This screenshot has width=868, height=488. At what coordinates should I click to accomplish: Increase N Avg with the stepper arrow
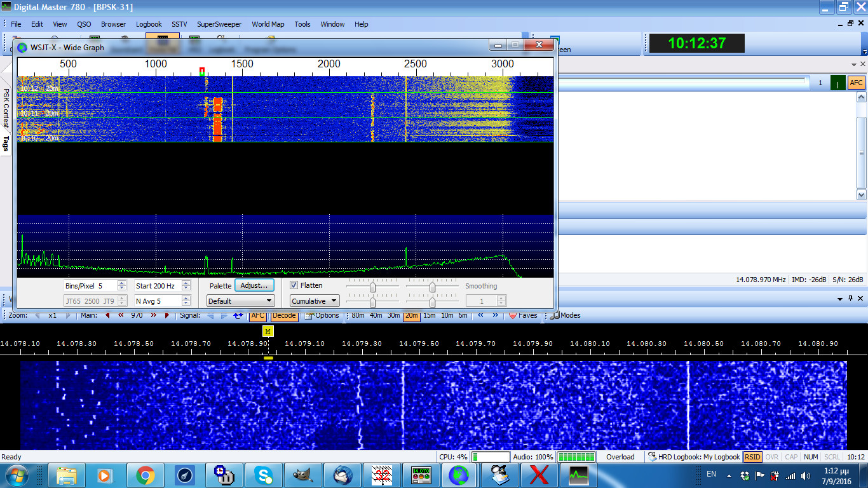186,297
